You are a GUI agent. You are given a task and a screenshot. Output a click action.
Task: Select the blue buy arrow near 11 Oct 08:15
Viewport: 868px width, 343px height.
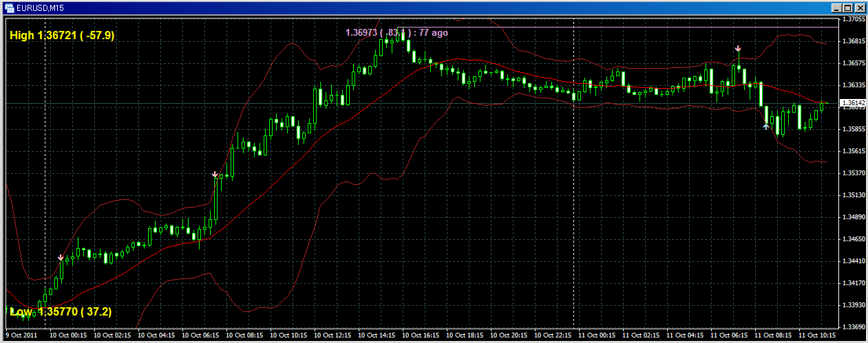point(765,126)
